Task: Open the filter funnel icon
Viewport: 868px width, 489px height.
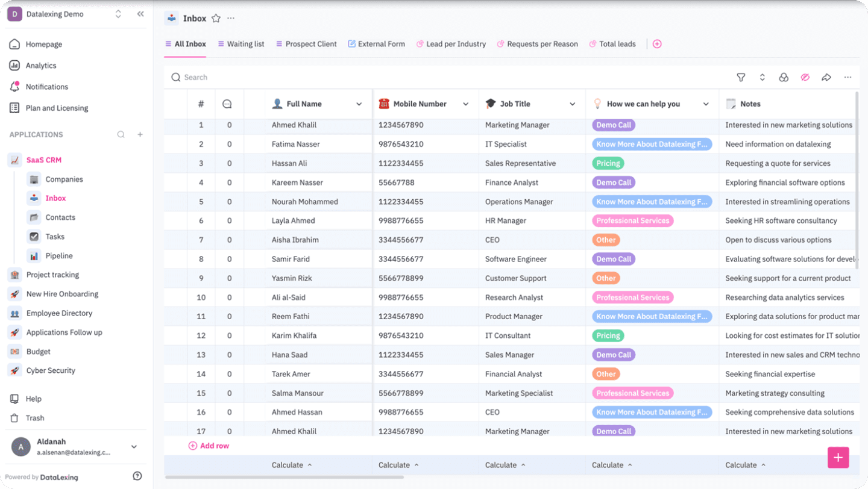Action: tap(741, 77)
